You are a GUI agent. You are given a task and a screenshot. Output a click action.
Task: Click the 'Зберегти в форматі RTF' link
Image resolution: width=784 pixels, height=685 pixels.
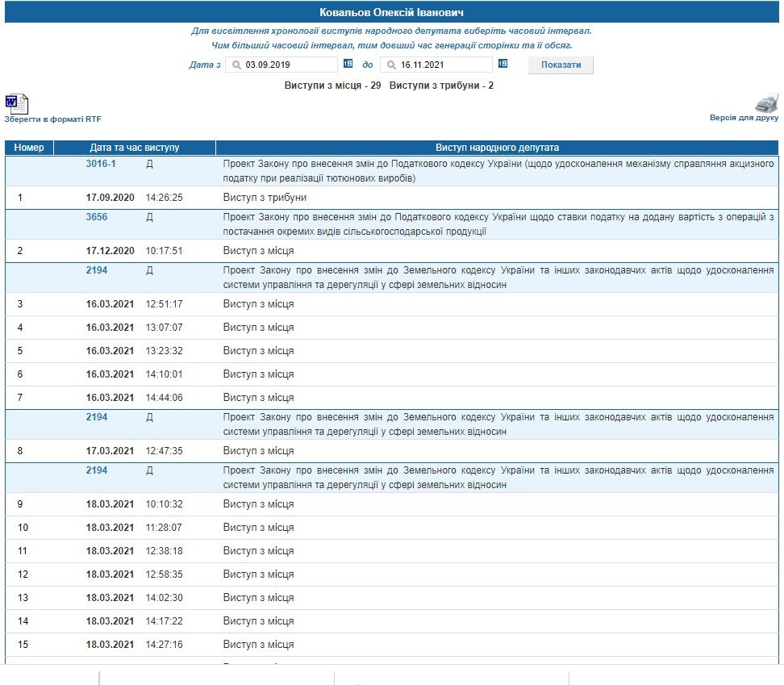pyautogui.click(x=52, y=119)
